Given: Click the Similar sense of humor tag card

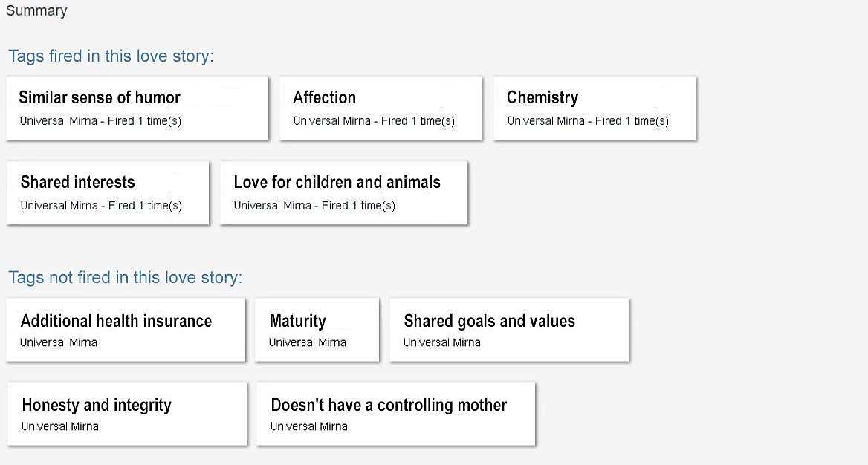Looking at the screenshot, I should [137, 108].
